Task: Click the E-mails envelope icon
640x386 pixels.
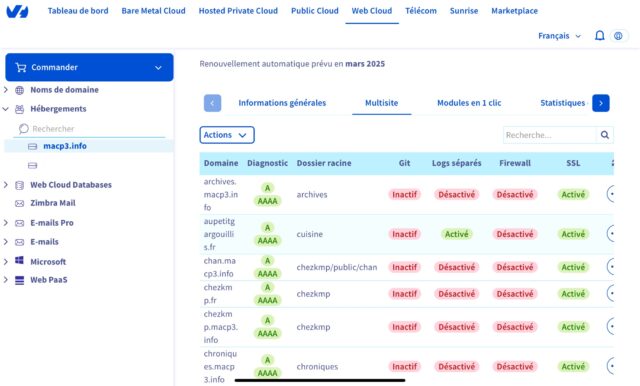Action: (x=19, y=242)
